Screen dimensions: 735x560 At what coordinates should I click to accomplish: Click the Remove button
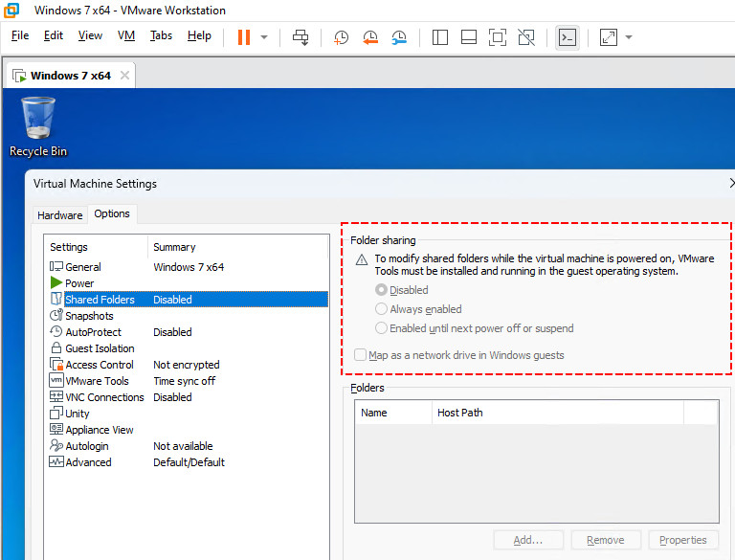606,540
